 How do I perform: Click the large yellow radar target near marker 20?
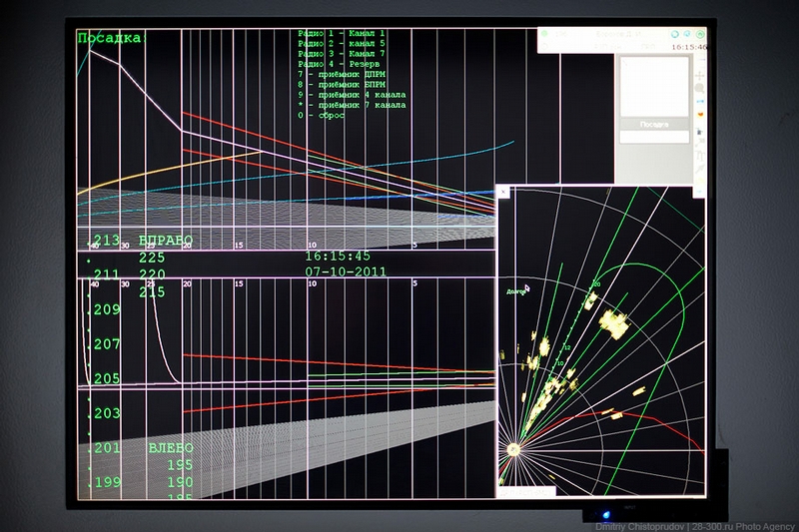pyautogui.click(x=612, y=322)
